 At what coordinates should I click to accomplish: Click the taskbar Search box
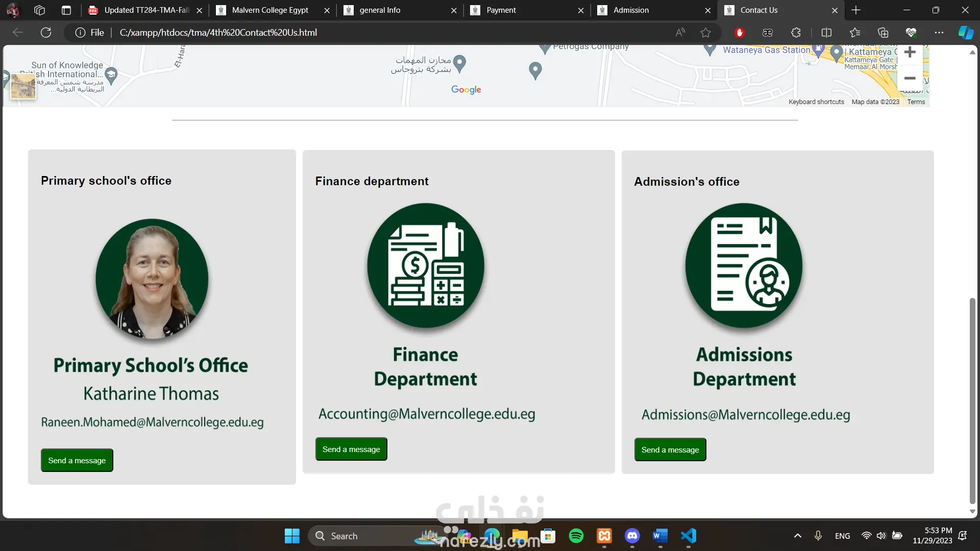[378, 536]
